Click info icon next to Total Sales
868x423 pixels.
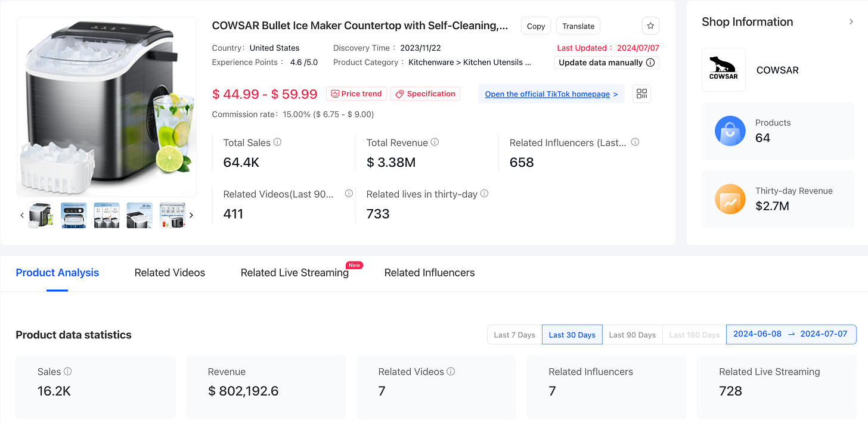[x=277, y=142]
